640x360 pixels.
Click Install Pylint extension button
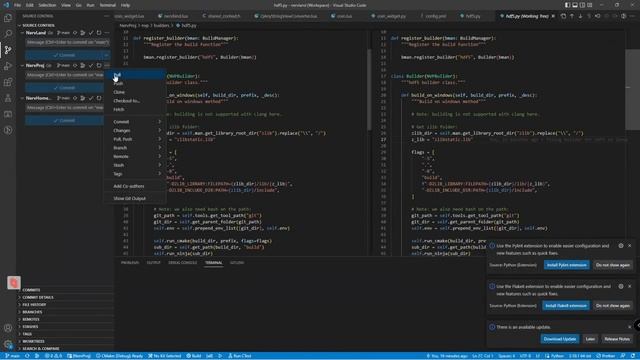pos(567,265)
